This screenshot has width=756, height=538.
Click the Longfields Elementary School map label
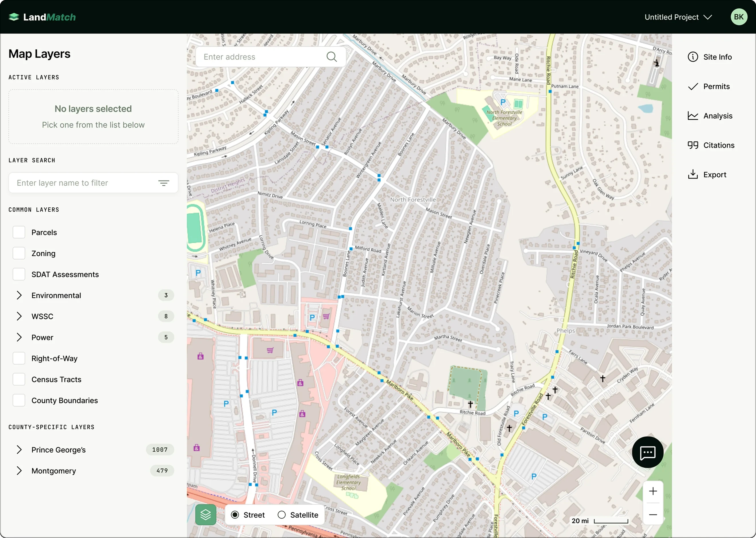[348, 482]
